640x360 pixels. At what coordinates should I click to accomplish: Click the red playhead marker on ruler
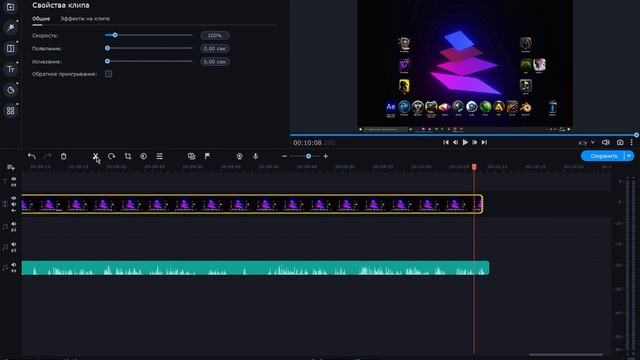coord(474,167)
